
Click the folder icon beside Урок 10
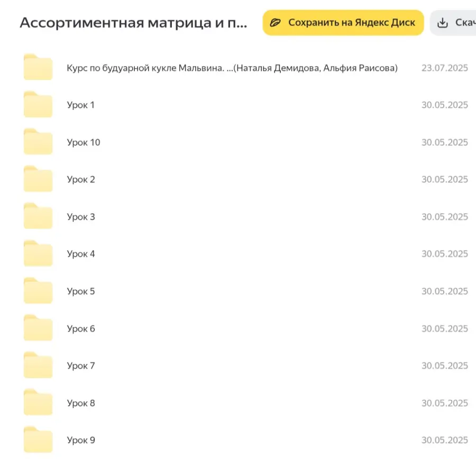point(38,142)
